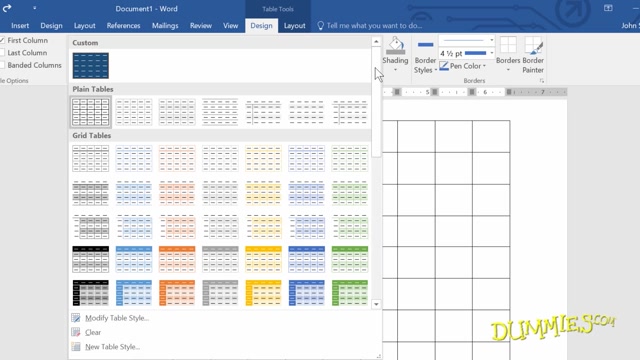The width and height of the screenshot is (640, 360).
Task: Uncheck the First Column checkbox
Action: click(x=2, y=40)
